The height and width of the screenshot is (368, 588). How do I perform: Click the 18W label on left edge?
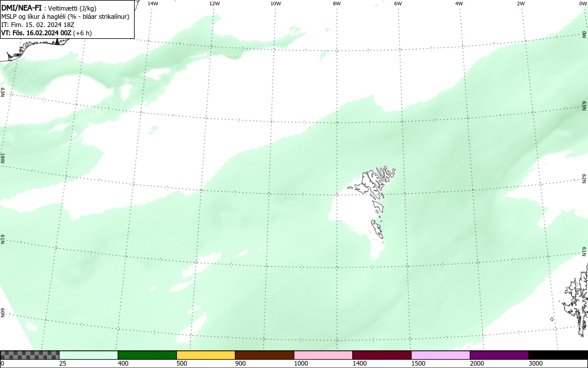point(2,158)
